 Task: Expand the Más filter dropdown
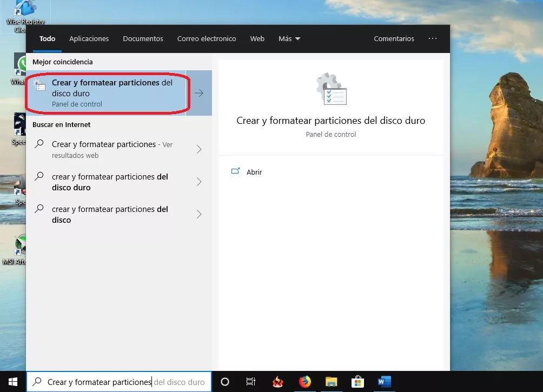pos(289,39)
